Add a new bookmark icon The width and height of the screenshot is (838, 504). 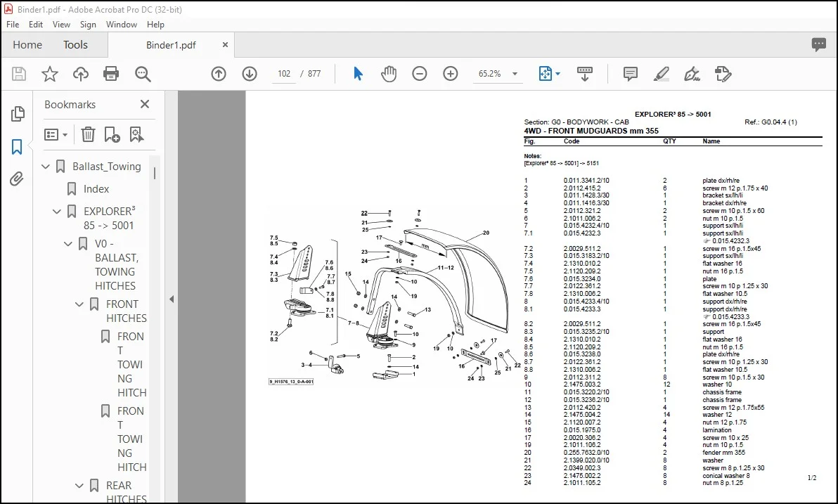[112, 135]
